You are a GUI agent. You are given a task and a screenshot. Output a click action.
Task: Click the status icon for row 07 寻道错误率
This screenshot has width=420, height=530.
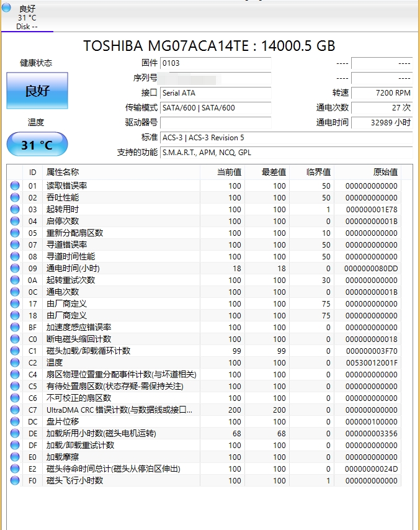15,245
